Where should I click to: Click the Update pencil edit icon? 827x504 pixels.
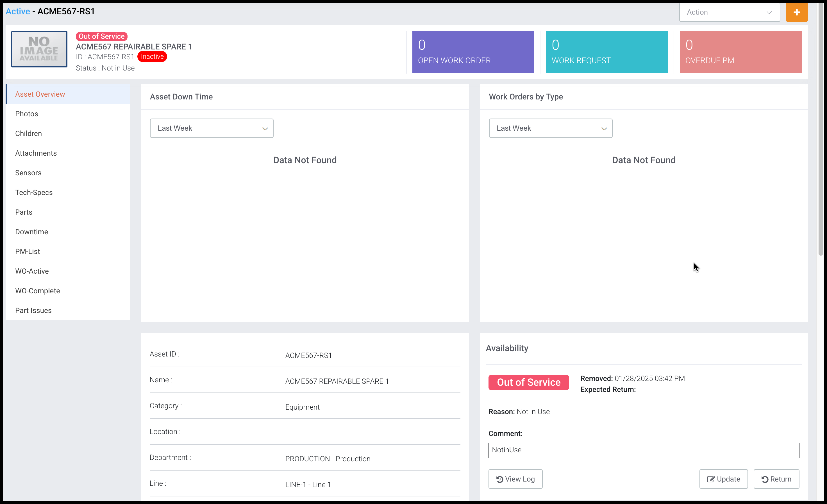(710, 479)
